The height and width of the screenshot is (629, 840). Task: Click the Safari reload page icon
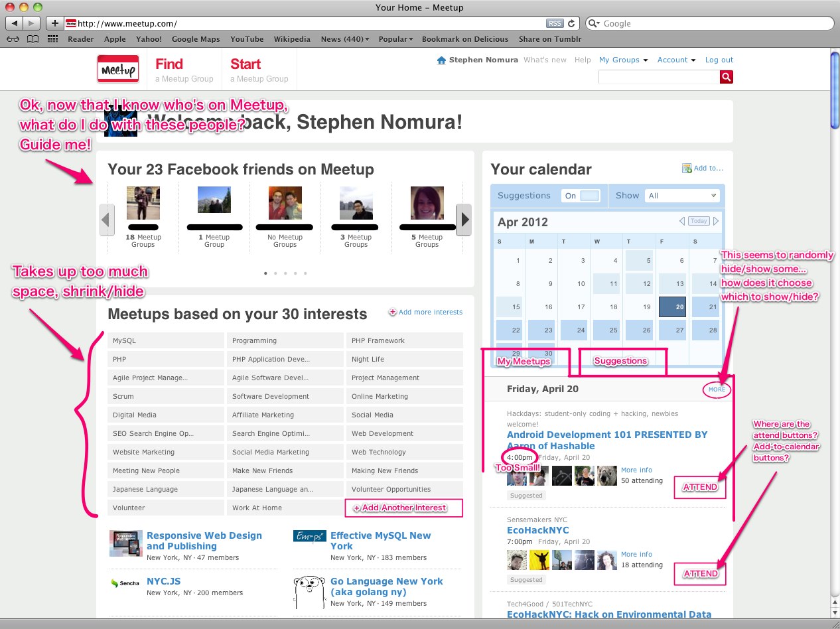click(x=571, y=23)
